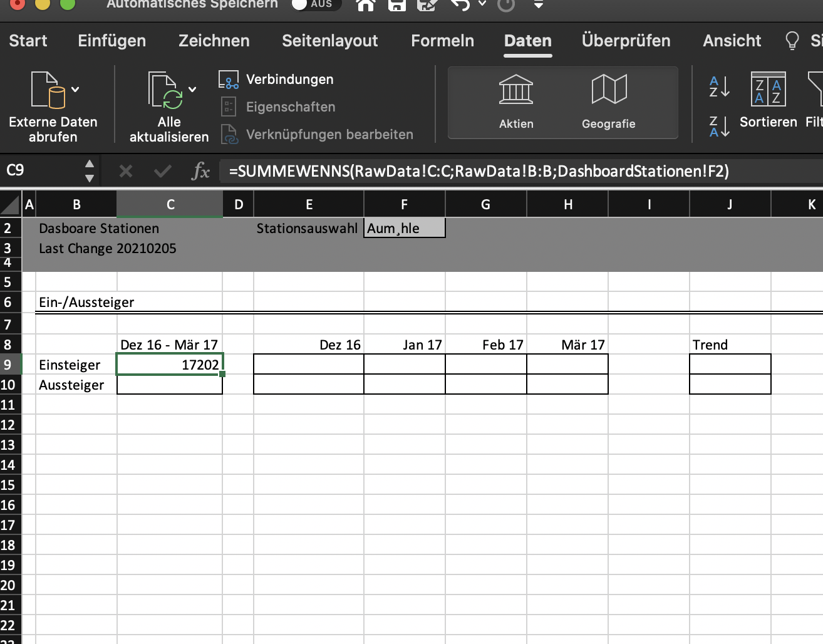This screenshot has height=644, width=823.
Task: Expand the Externe Daten abrufen dropdown
Action: (75, 90)
